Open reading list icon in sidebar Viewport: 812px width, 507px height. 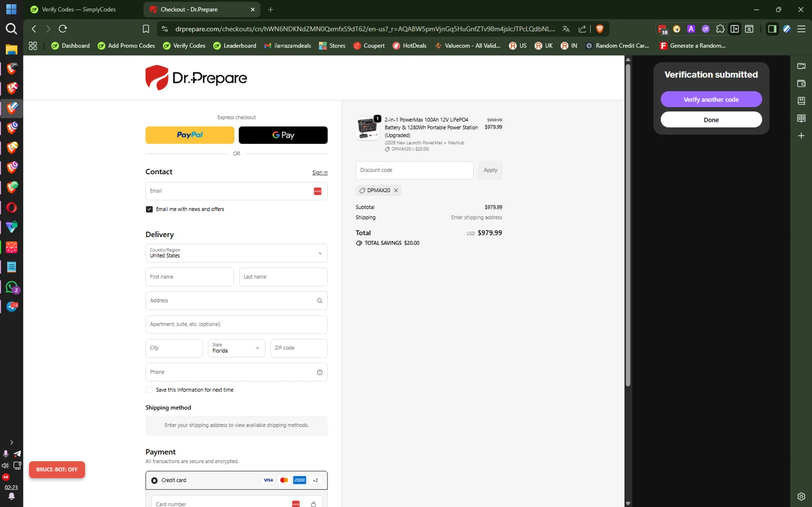801,118
